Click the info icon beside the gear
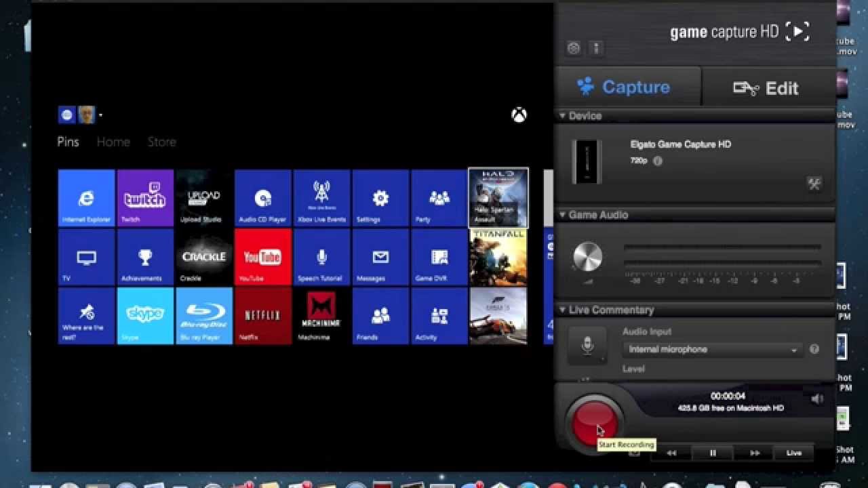The height and width of the screenshot is (488, 868). point(597,48)
